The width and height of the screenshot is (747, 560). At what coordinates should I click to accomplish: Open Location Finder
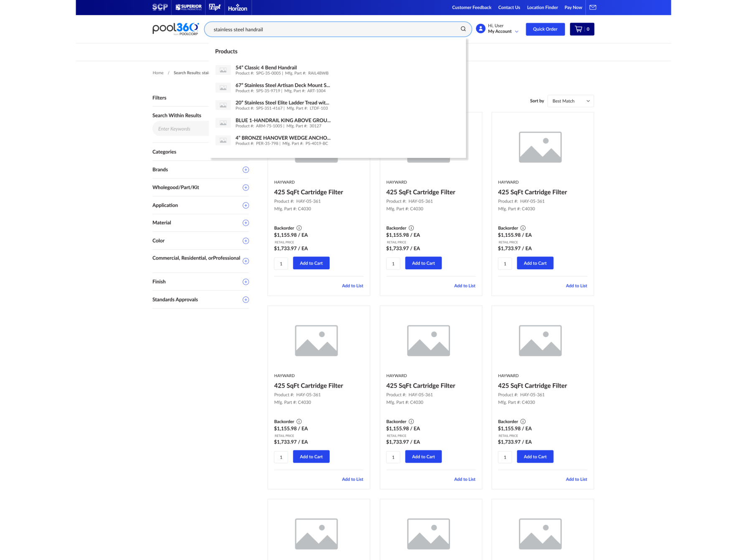(542, 8)
